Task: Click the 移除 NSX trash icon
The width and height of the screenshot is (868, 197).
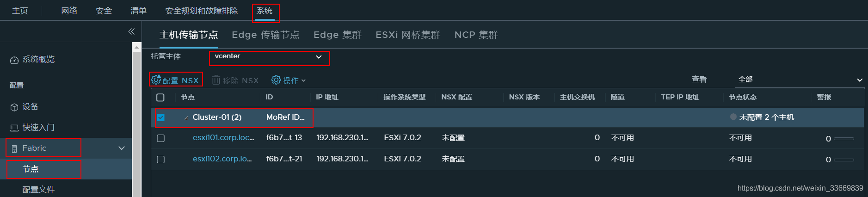Action: coord(216,80)
